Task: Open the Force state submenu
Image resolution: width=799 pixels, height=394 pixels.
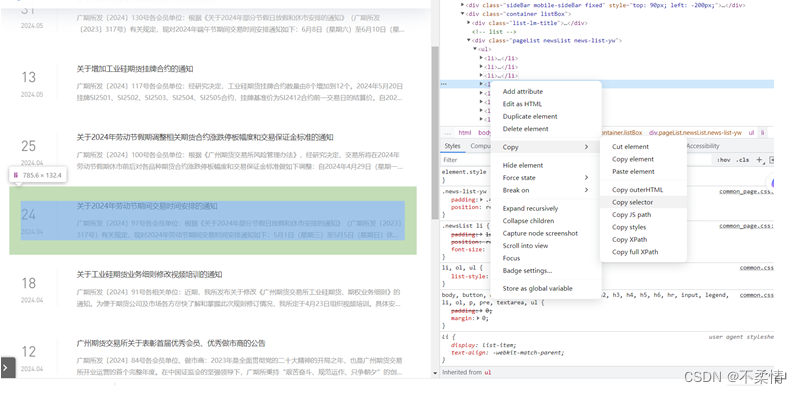Action: pos(545,178)
